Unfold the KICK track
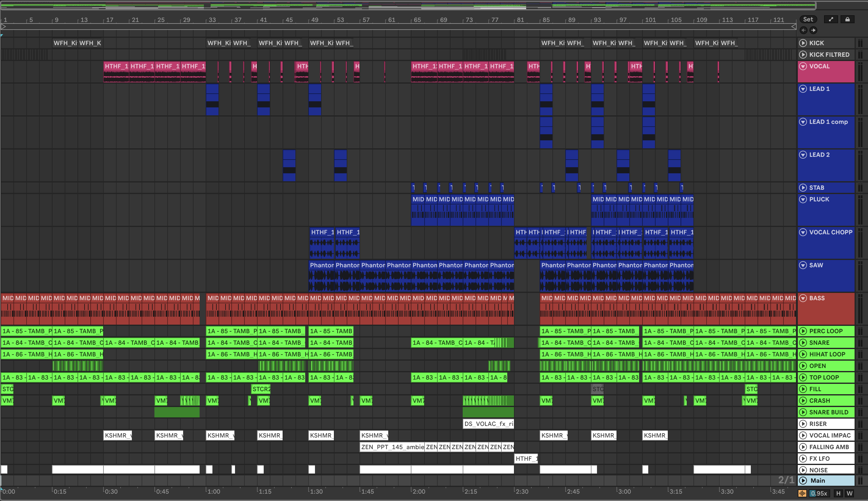868x501 pixels. (803, 43)
